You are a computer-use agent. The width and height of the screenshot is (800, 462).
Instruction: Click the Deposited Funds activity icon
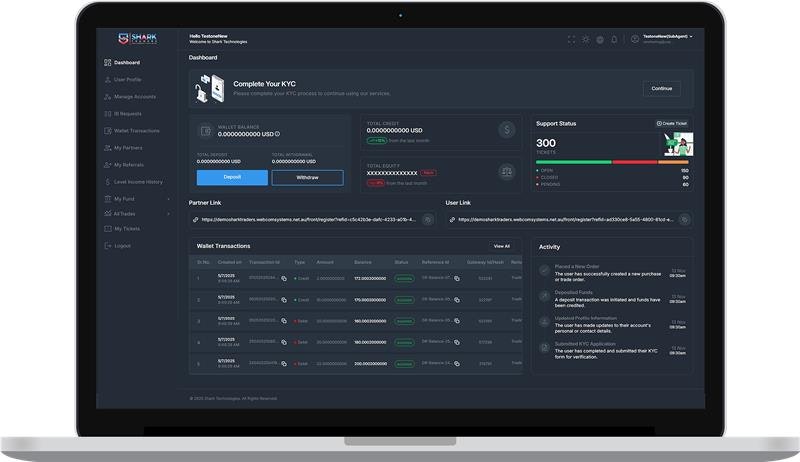544,296
